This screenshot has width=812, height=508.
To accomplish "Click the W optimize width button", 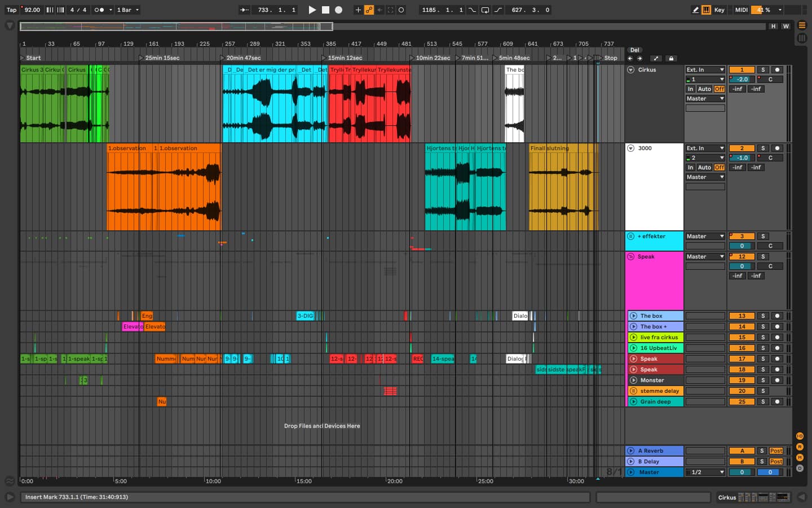I will [x=785, y=26].
